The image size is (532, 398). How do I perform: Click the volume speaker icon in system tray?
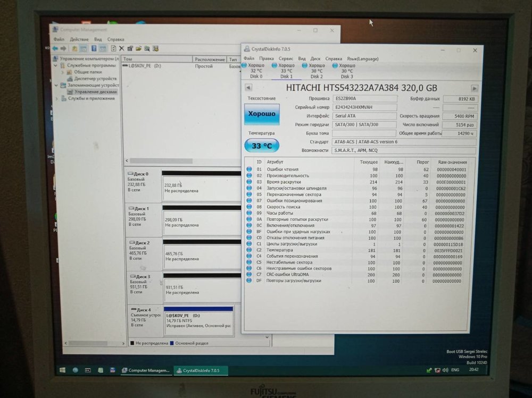click(445, 370)
